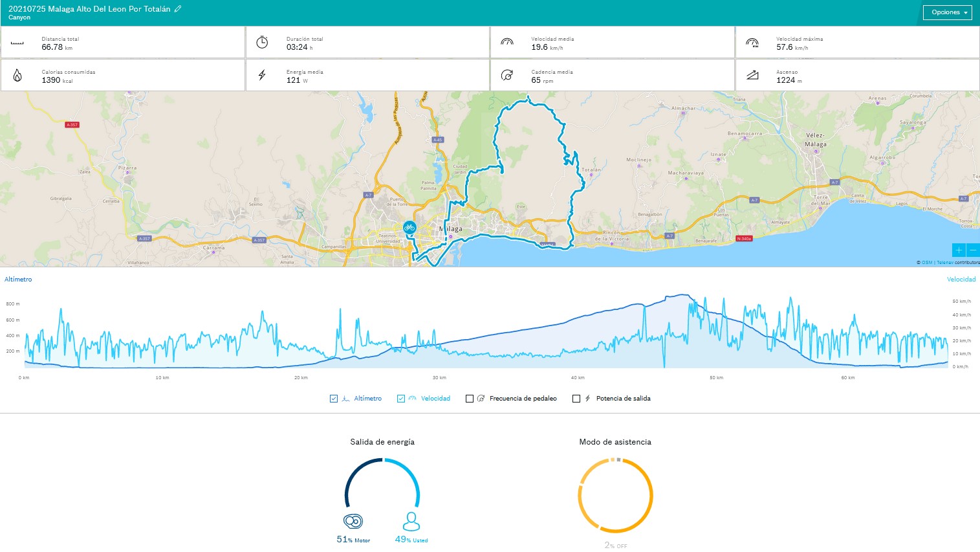The width and height of the screenshot is (980, 552).
Task: Open the Opciones dropdown menu
Action: tap(947, 12)
